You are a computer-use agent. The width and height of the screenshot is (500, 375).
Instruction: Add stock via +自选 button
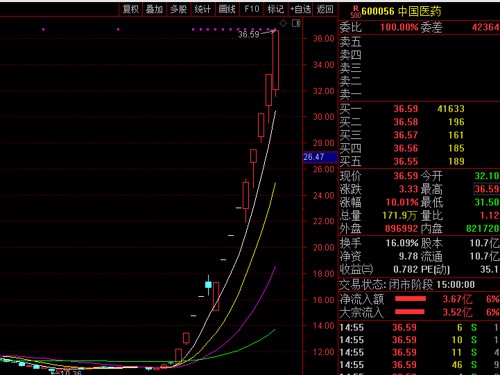point(300,9)
